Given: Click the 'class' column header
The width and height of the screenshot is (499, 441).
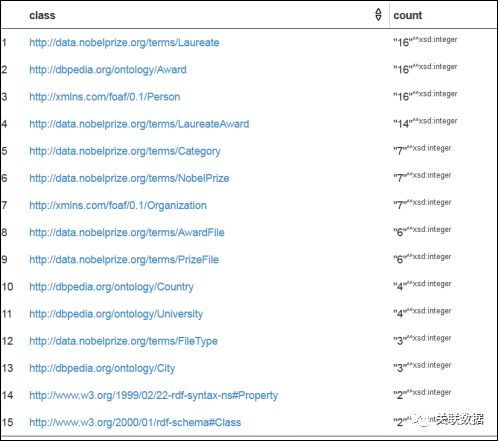Looking at the screenshot, I should [42, 15].
